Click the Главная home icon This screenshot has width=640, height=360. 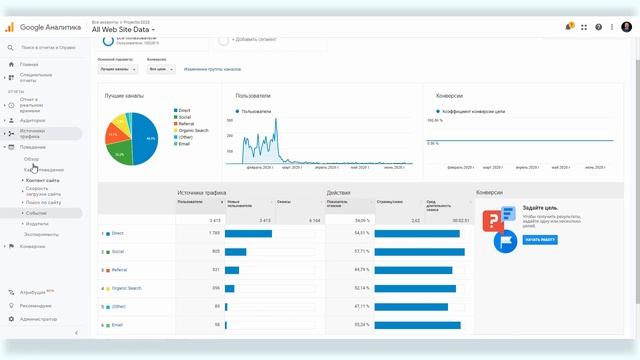pos(11,64)
